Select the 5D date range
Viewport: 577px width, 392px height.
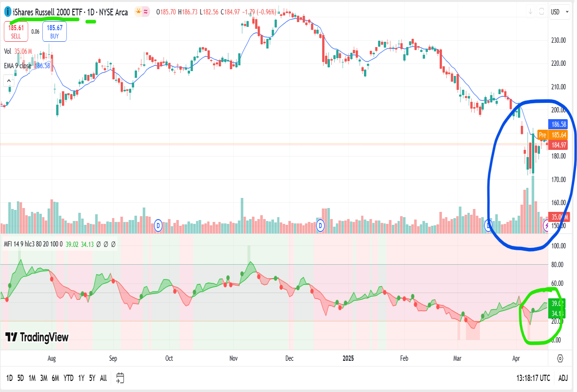[21, 378]
